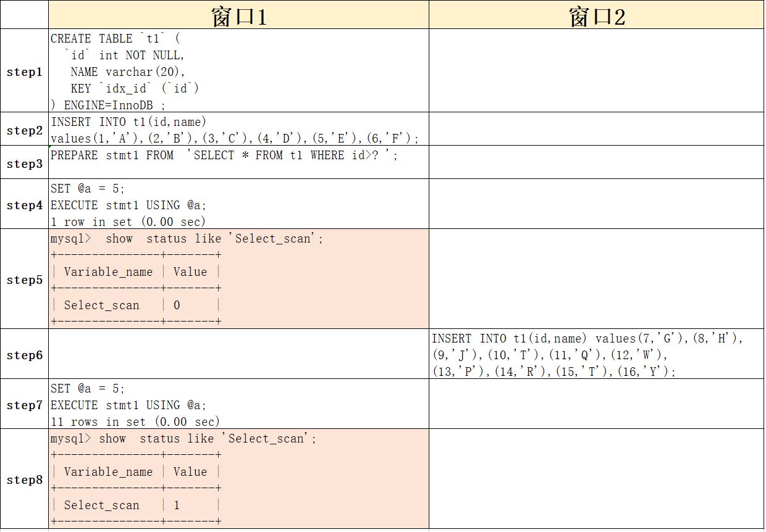The width and height of the screenshot is (766, 532).
Task: Select the SET @a = 5 cell in step4
Action: click(x=238, y=206)
